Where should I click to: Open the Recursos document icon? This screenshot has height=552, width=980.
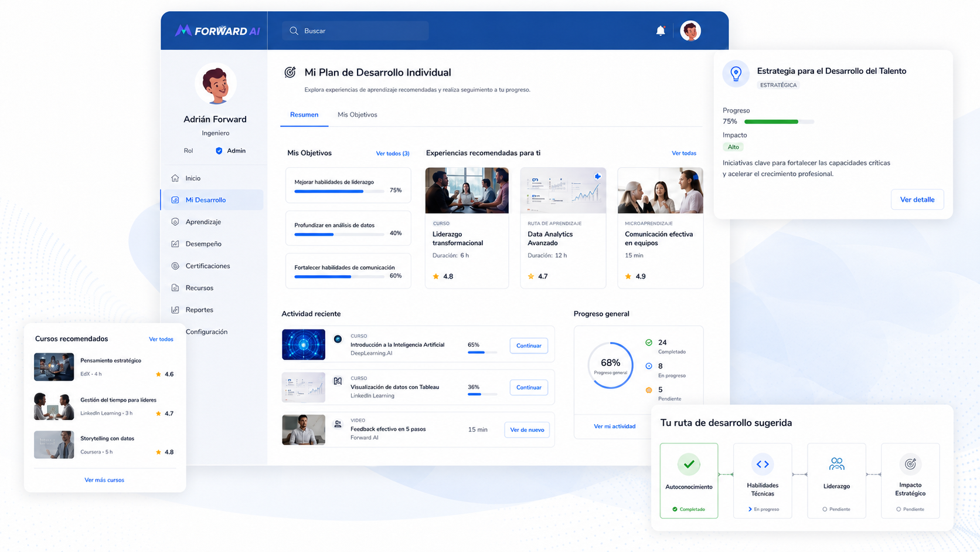click(x=175, y=287)
